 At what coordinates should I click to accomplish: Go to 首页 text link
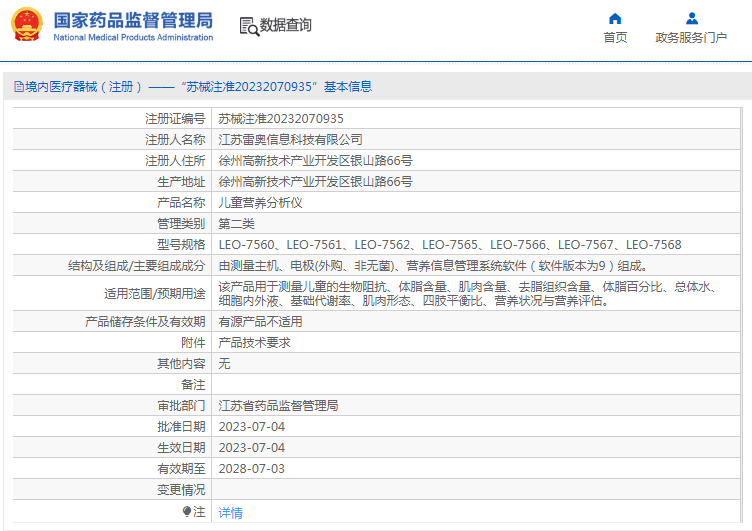coord(615,37)
